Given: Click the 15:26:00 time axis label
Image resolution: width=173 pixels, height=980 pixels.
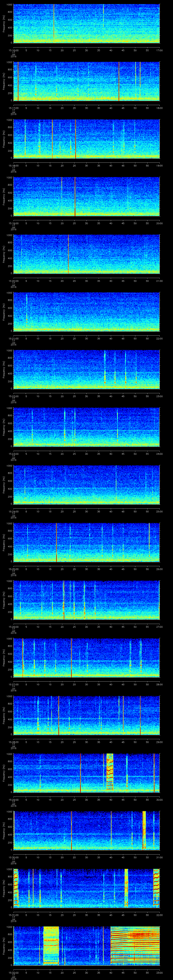Looking at the screenshot, I should 13,627.
